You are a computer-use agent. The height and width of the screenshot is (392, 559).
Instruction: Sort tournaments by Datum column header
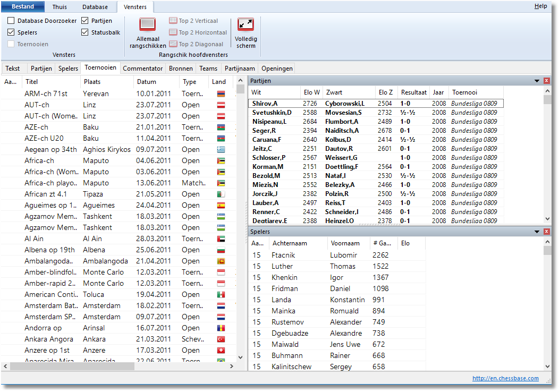point(147,82)
